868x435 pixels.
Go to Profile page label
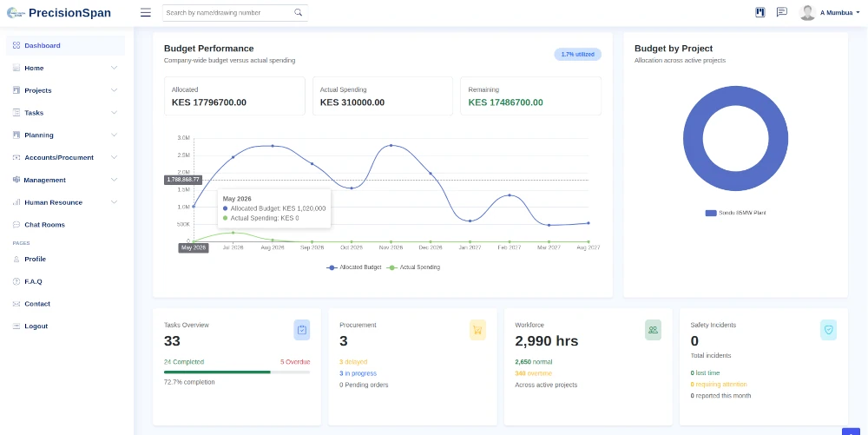[x=36, y=259]
